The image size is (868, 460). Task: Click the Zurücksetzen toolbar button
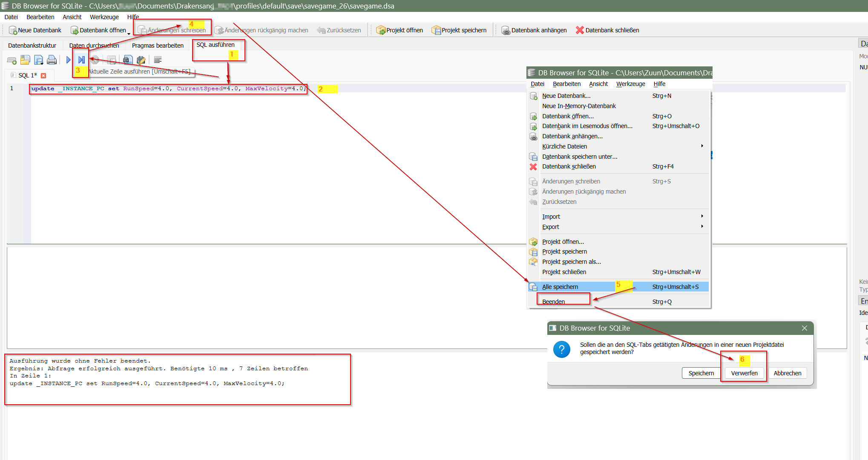click(x=339, y=30)
